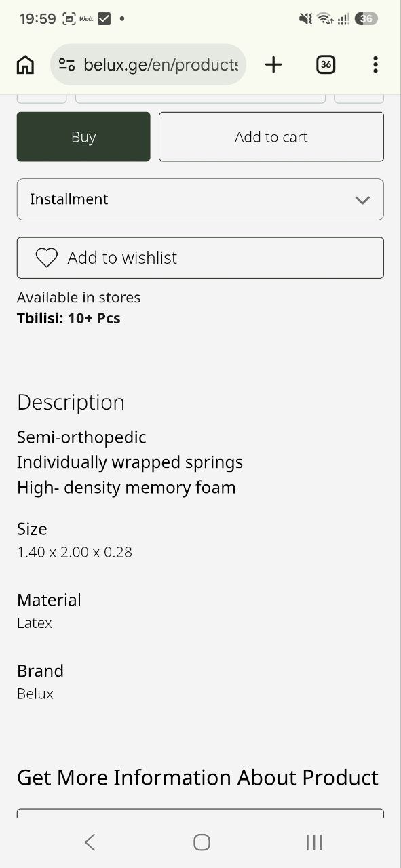Tap the Description heading
Image resolution: width=401 pixels, height=868 pixels.
click(71, 402)
